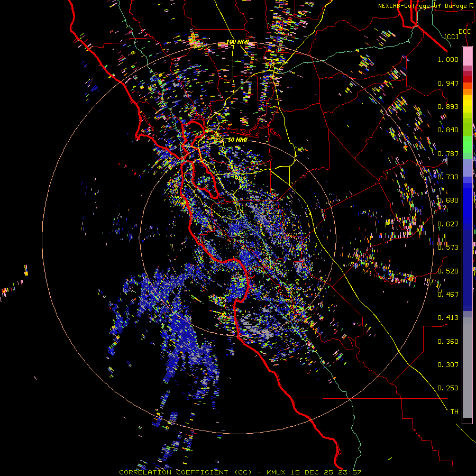
Task: Click the 0.307 legend value
Action: click(448, 365)
